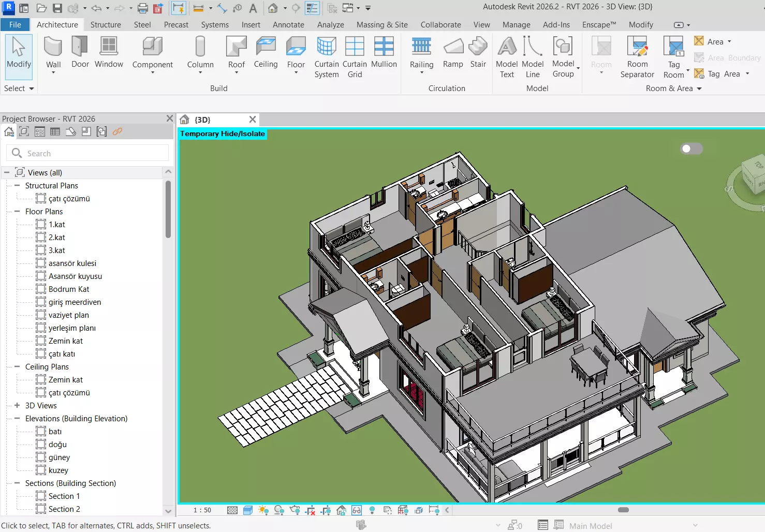765x532 pixels.
Task: Collapse the Floor Plans node
Action: 17,211
